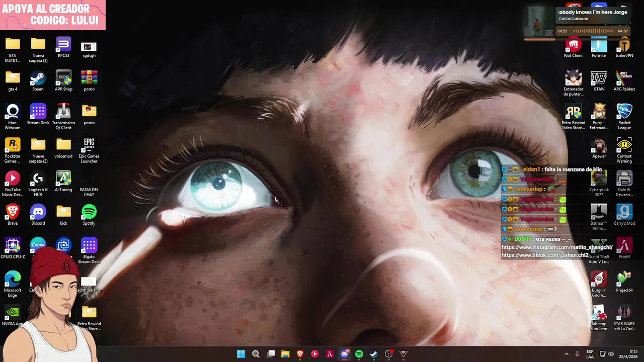The width and height of the screenshot is (644, 362).
Task: Open Content Warning shortcut
Action: pos(624,151)
